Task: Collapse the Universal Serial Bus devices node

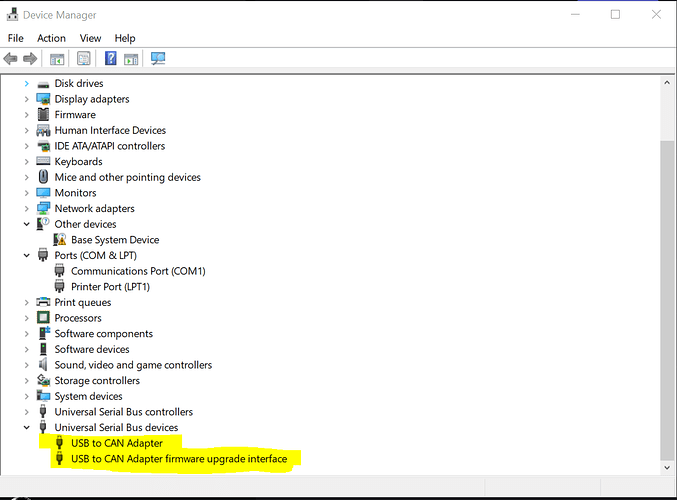Action: (x=27, y=428)
